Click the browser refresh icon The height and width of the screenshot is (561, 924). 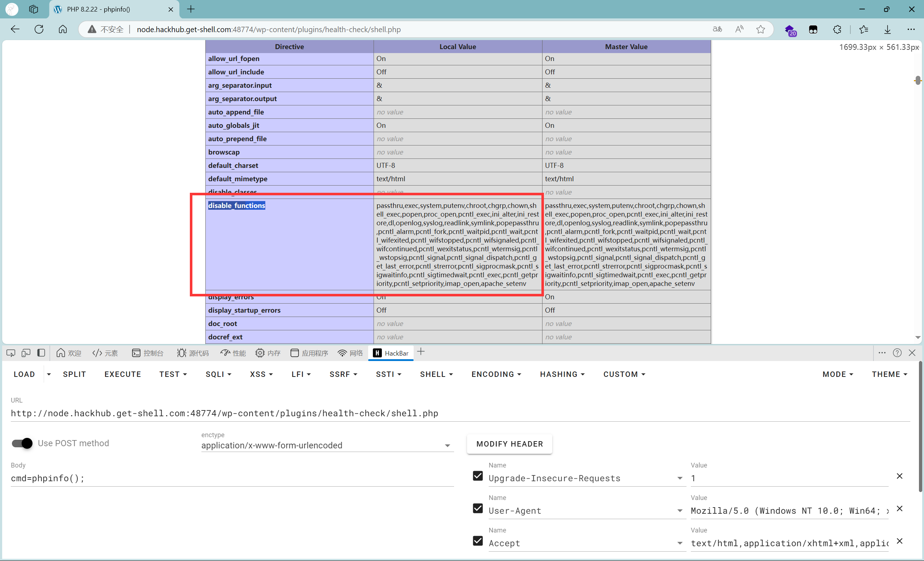point(39,29)
